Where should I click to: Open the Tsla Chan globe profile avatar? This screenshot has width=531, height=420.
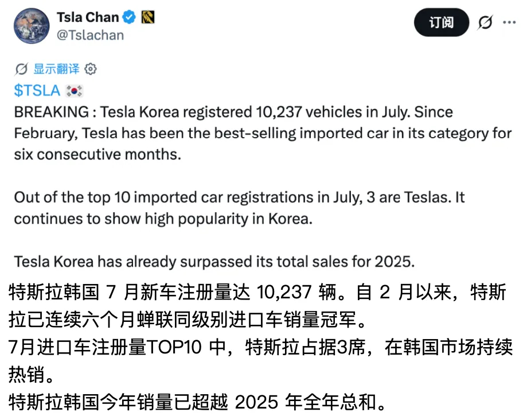(x=32, y=26)
